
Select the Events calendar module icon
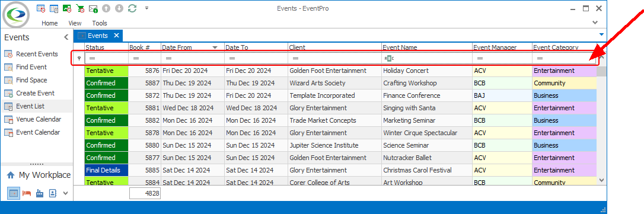click(x=14, y=193)
